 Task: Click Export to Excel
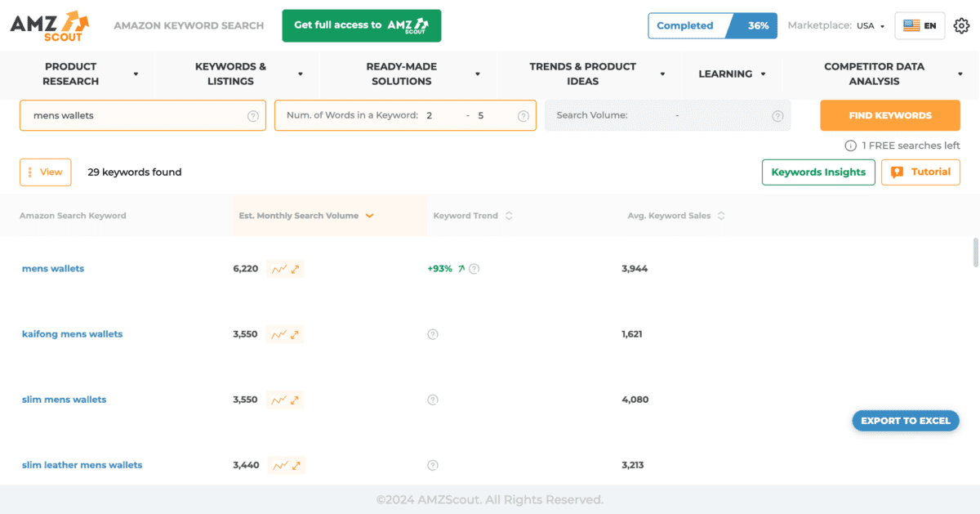click(x=906, y=421)
